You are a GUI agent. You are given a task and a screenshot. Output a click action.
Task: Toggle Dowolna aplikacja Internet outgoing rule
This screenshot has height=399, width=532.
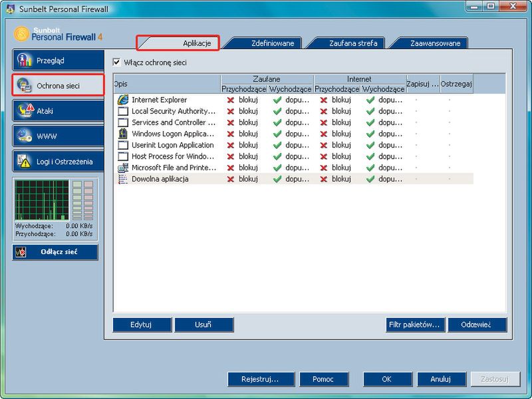coord(384,179)
